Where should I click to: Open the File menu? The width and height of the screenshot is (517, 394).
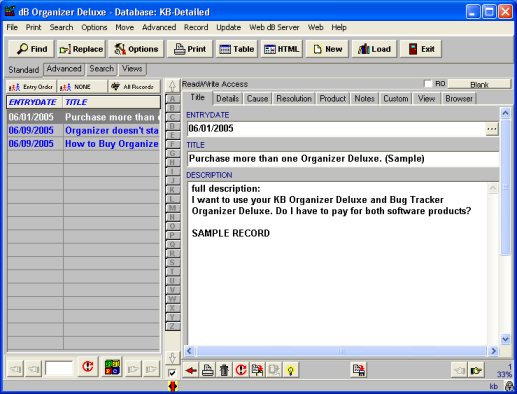coord(12,27)
